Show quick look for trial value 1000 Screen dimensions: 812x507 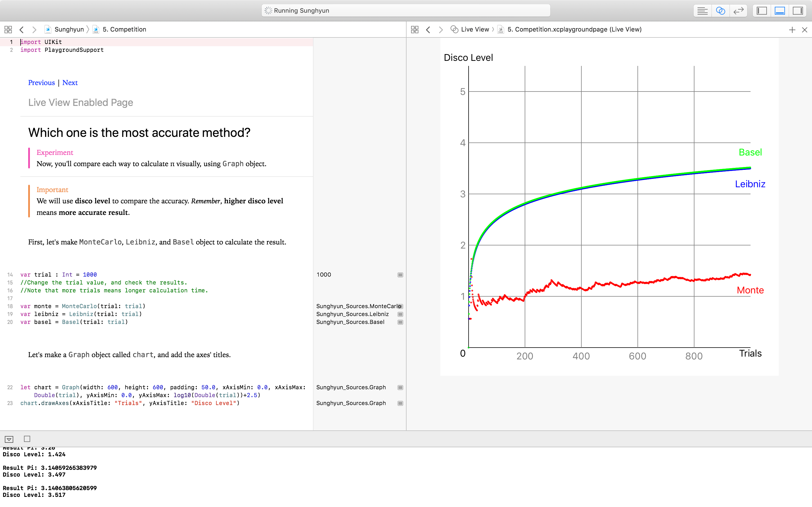[x=400, y=275]
